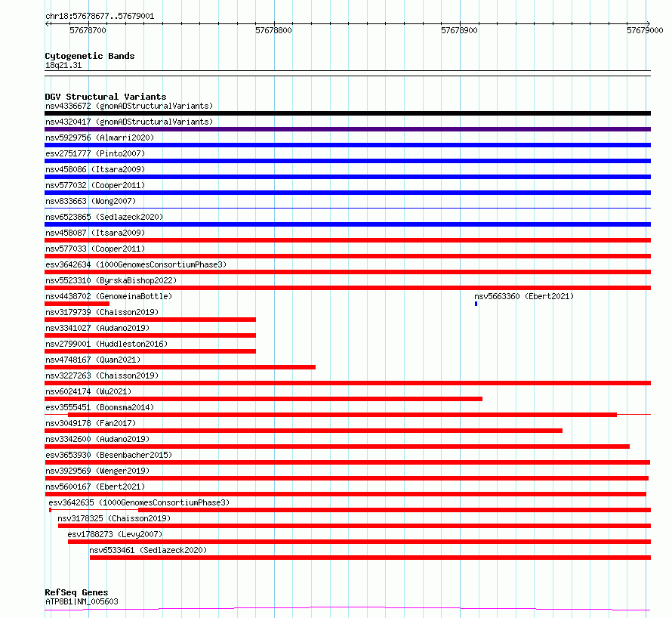Viewport: 672px width, 618px height.
Task: Open nsv458087 (Itsara2009) variant label
Action: (95, 233)
